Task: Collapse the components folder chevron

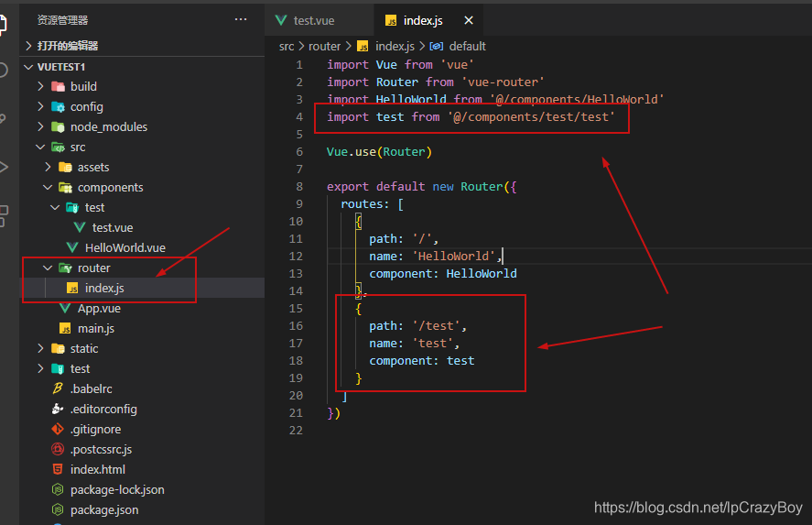Action: click(x=48, y=187)
